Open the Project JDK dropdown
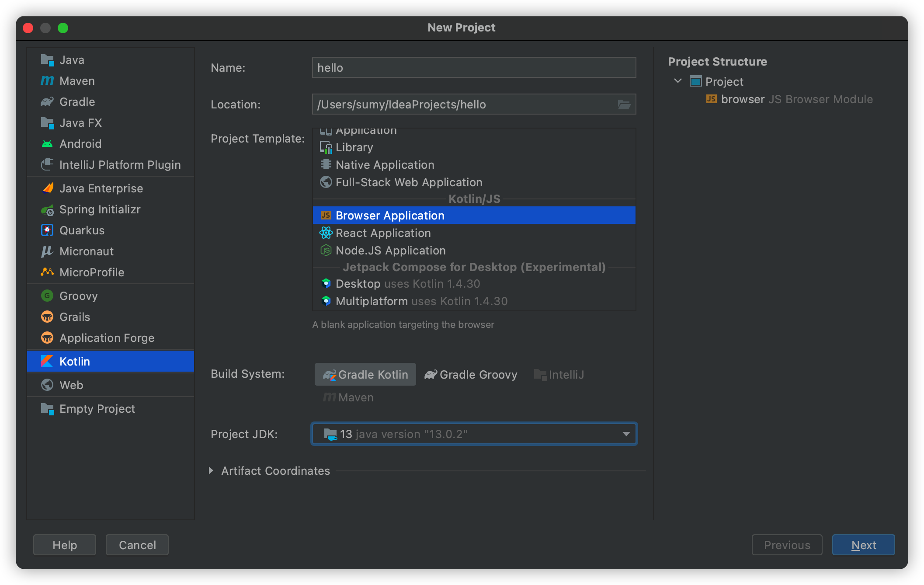The image size is (924, 585). pos(626,434)
